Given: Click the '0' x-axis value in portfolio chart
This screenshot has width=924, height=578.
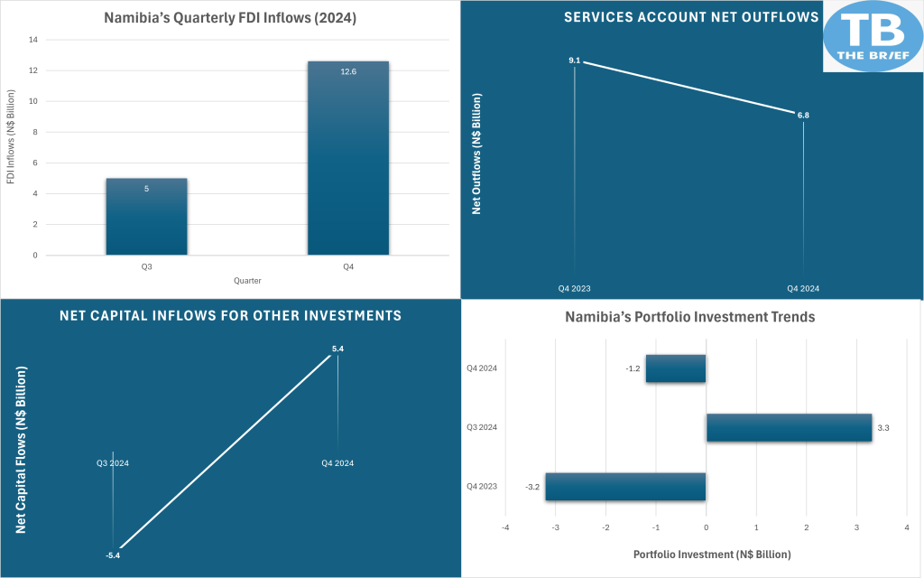Looking at the screenshot, I should (x=706, y=527).
